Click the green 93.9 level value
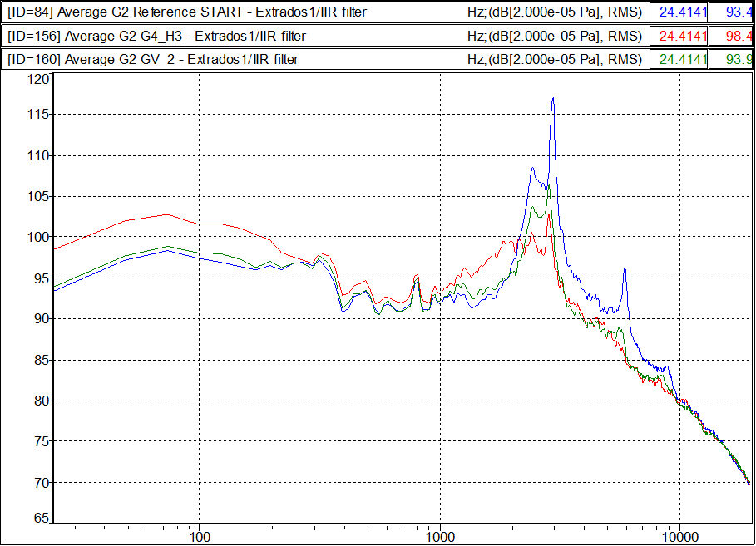 tap(731, 59)
